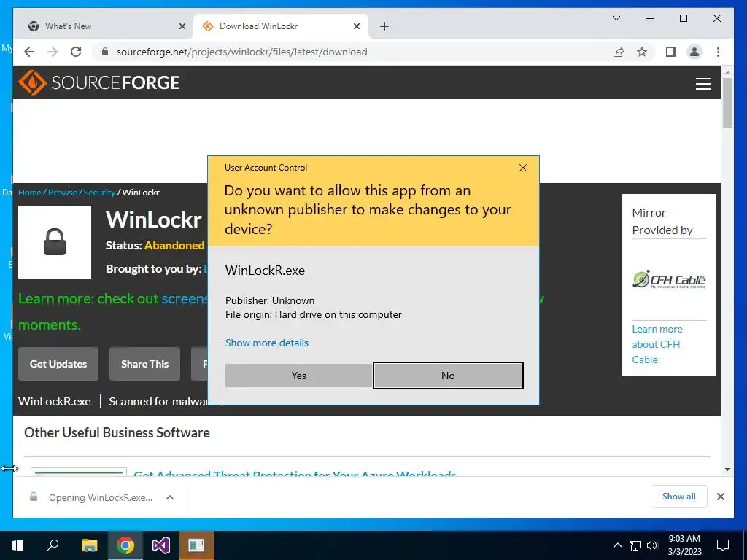
Task: Bookmark this page with the star
Action: 642,52
